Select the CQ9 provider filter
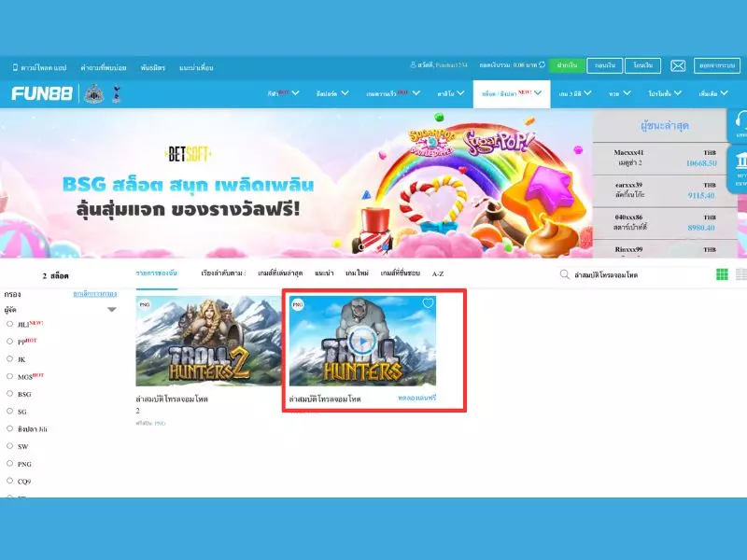Image resolution: width=747 pixels, height=560 pixels. click(9, 481)
